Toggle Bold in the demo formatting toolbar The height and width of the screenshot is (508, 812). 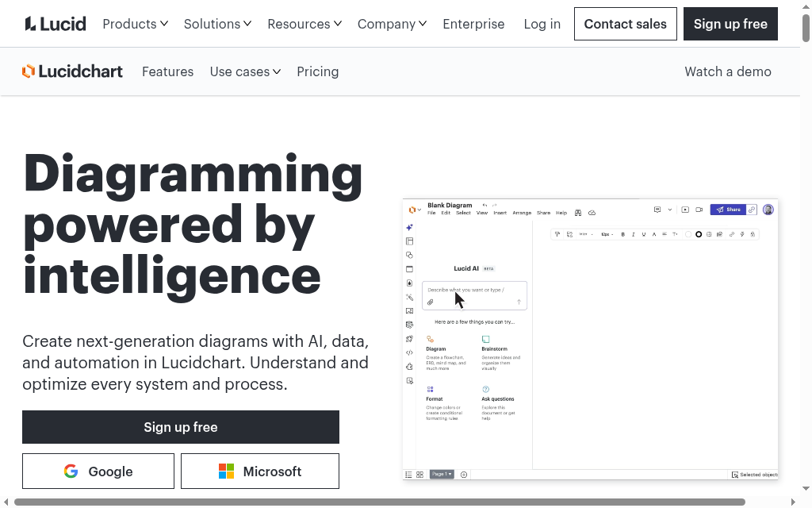622,234
